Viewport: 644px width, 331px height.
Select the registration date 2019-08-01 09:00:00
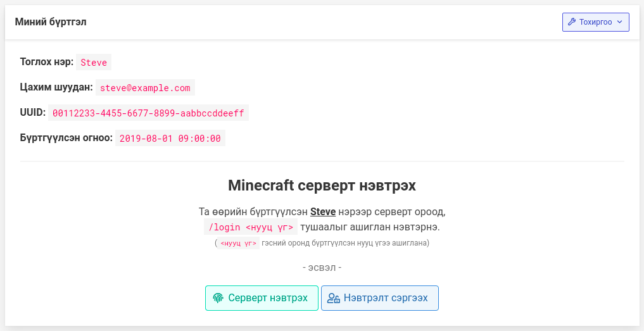coord(170,139)
